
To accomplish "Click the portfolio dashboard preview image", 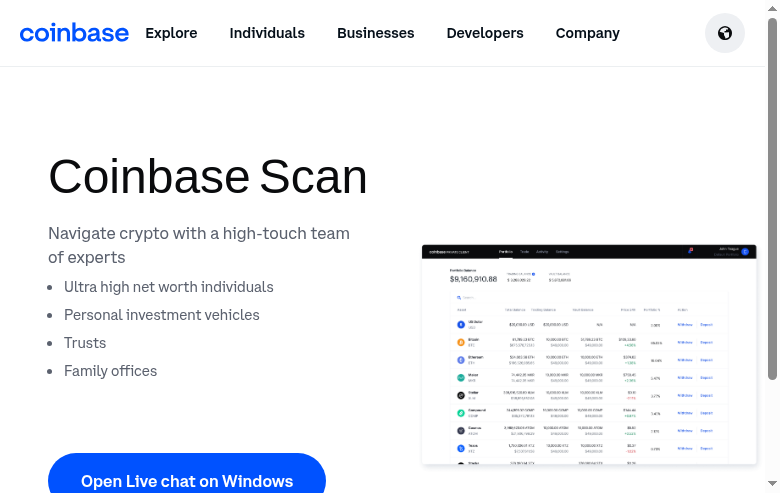I will pyautogui.click(x=589, y=355).
